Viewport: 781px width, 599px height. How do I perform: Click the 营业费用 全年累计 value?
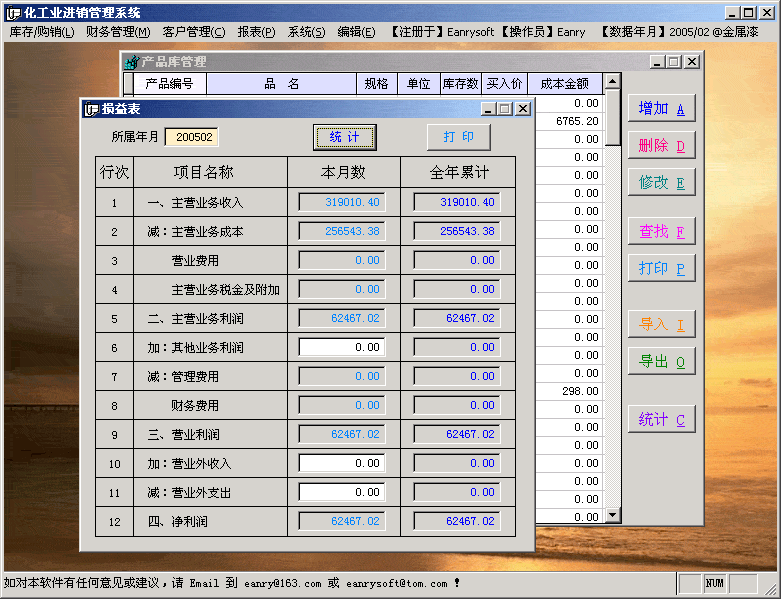point(457,260)
